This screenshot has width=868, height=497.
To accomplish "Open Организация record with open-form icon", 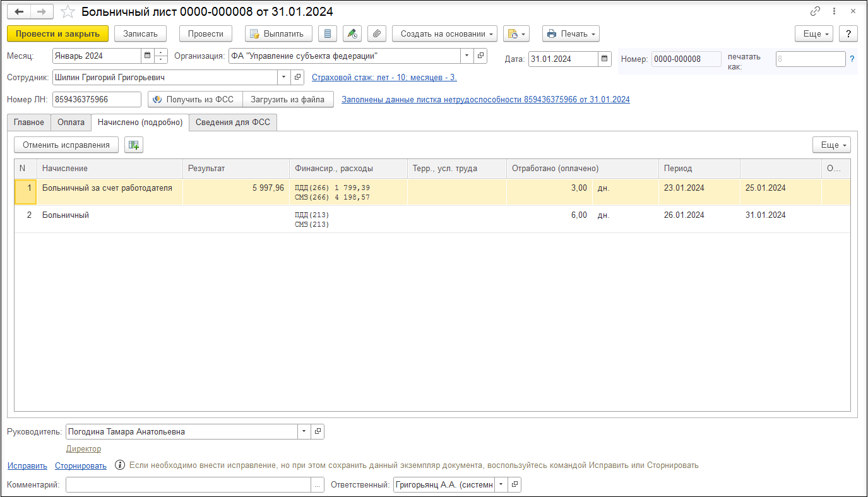I will (480, 56).
